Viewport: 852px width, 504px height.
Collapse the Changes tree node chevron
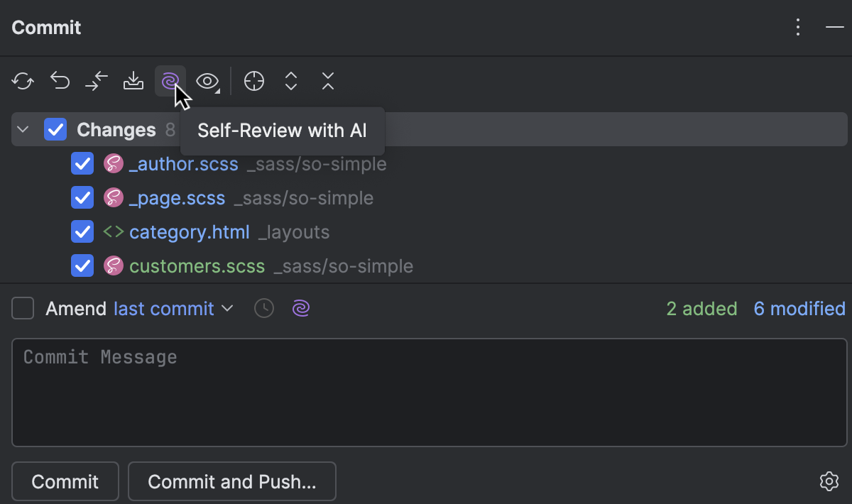pos(23,130)
